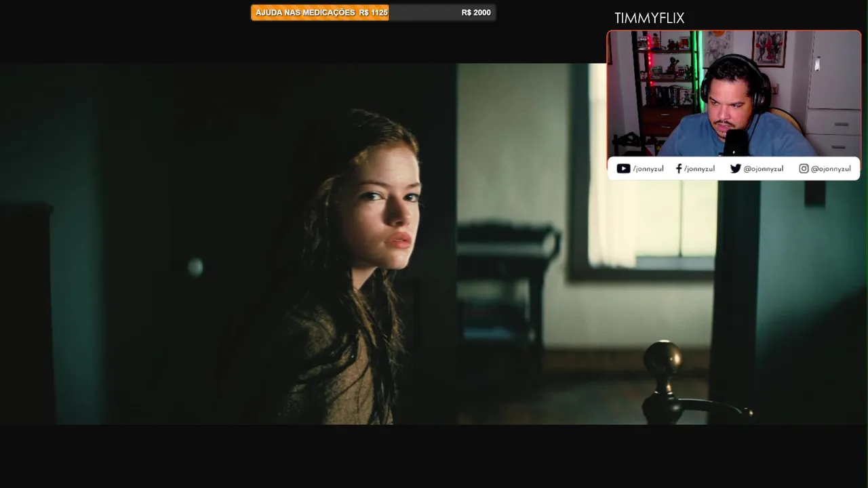Click the Instagram handle @ojonnyzul

pos(831,169)
